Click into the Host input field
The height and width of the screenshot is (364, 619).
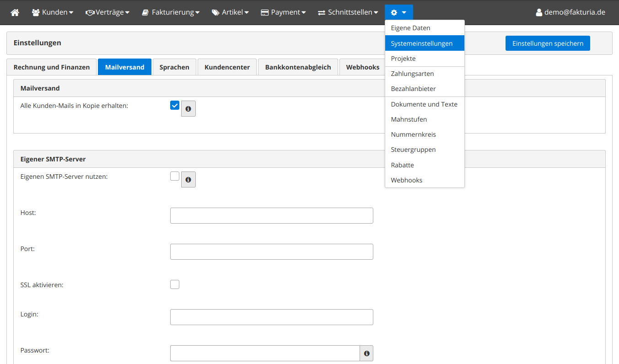tap(271, 215)
